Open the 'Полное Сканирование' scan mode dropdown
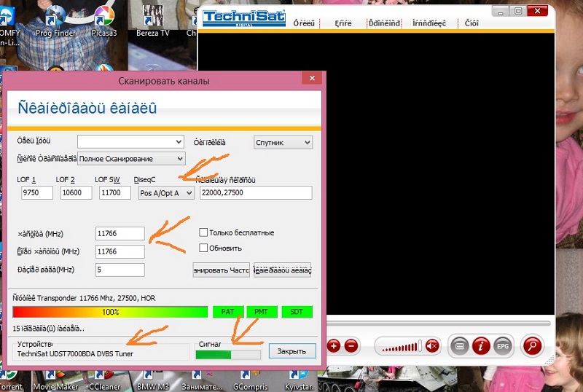 (131, 158)
